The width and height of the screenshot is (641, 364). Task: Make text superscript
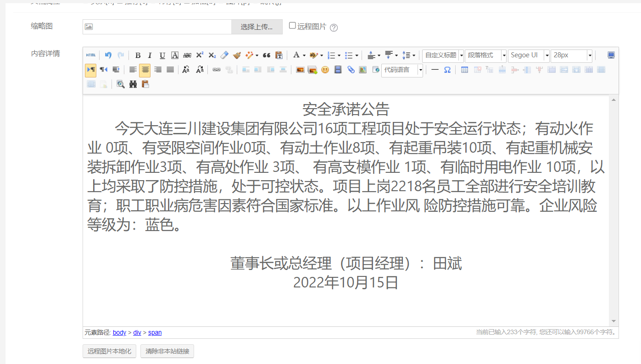tap(200, 55)
